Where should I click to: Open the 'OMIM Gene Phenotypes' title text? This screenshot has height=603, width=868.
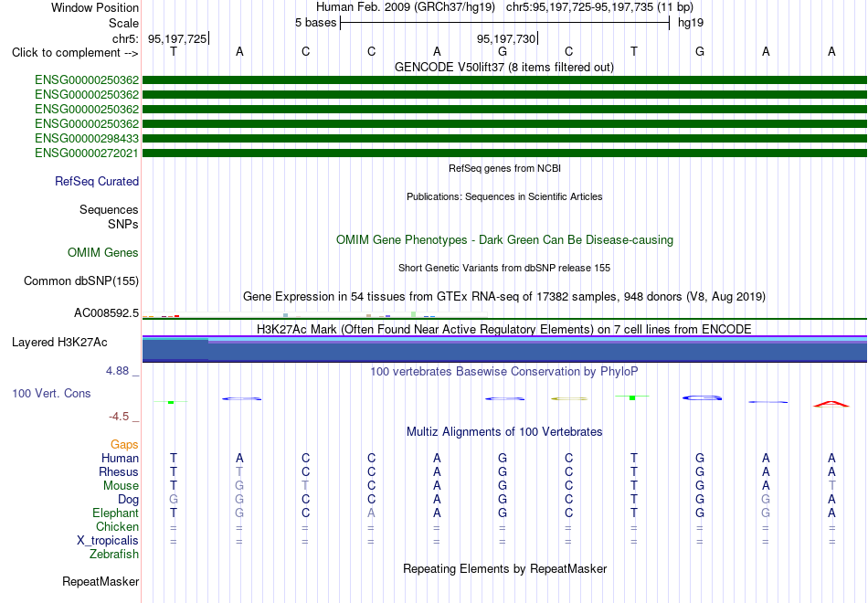click(x=504, y=239)
